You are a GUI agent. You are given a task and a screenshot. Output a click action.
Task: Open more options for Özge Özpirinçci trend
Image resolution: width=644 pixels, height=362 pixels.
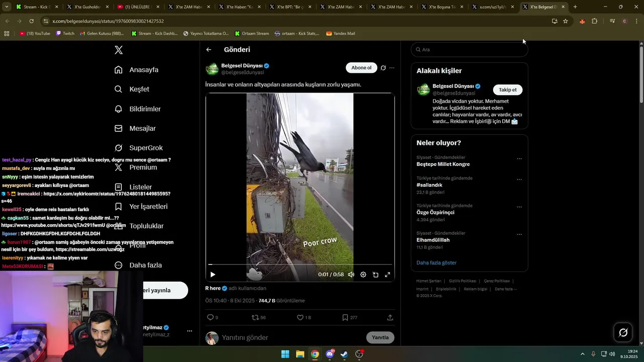(519, 207)
